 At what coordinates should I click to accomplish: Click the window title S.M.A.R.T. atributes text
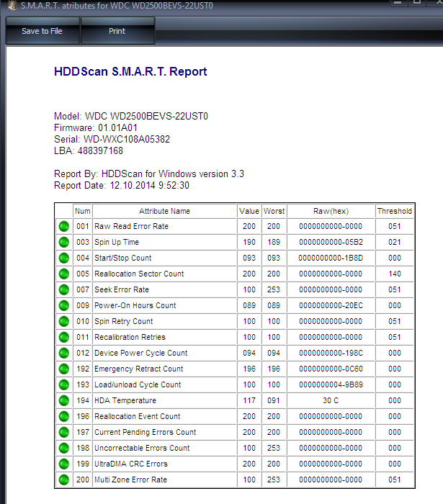117,6
